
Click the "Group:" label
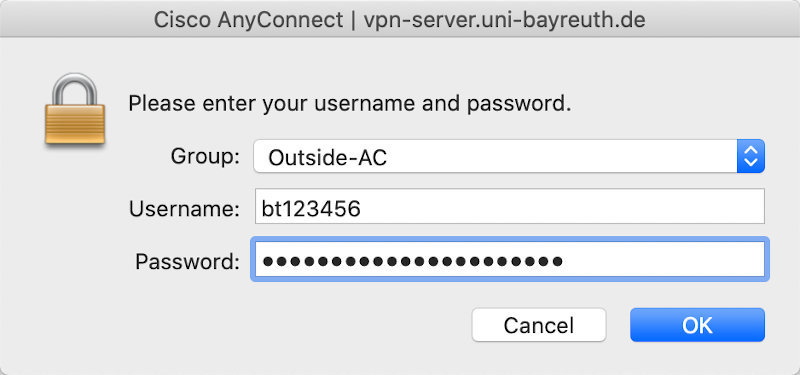pos(205,156)
